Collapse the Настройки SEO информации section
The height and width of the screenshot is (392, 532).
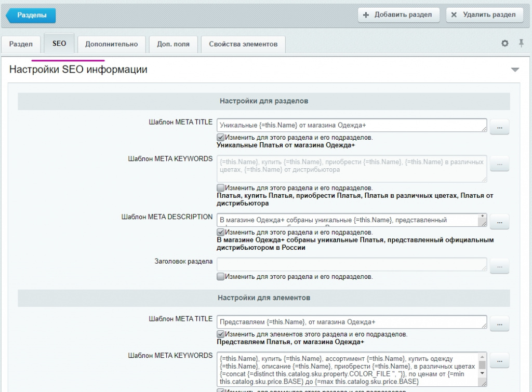pos(515,70)
